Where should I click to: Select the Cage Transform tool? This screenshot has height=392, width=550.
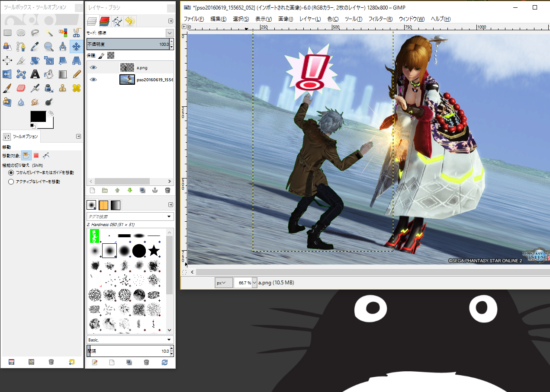tap(21, 74)
